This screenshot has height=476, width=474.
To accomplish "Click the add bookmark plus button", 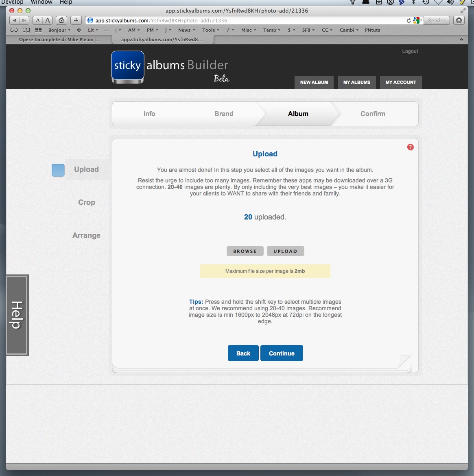I will coord(76,20).
